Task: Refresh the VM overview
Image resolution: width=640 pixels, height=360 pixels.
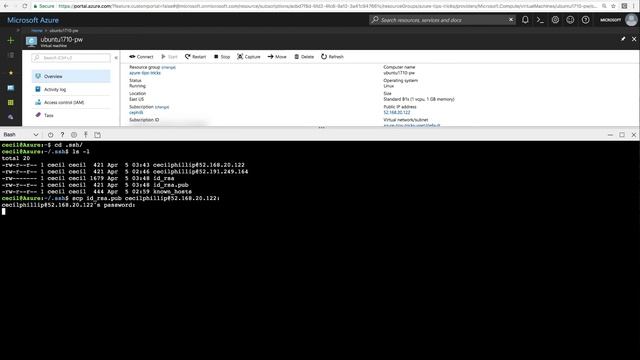Action: [x=332, y=57]
